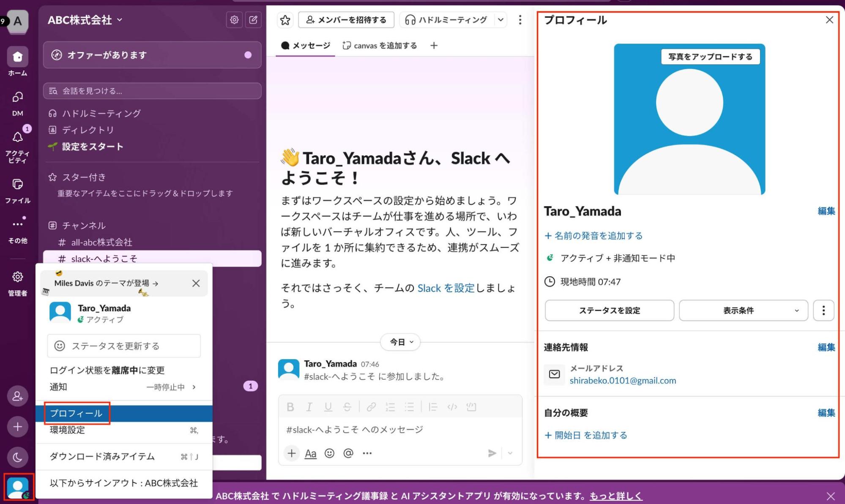Click 写真をアップロードする button
This screenshot has width=845, height=504.
[710, 57]
